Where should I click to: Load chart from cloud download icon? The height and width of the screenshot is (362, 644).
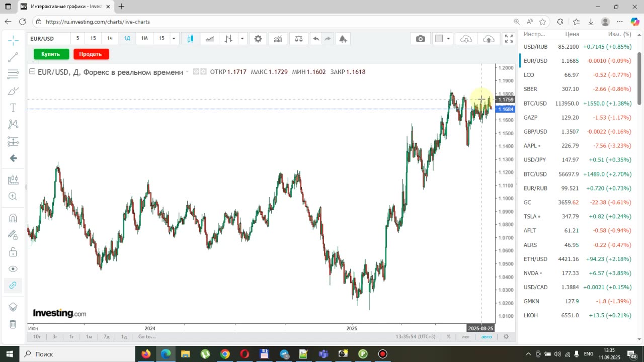point(466,39)
